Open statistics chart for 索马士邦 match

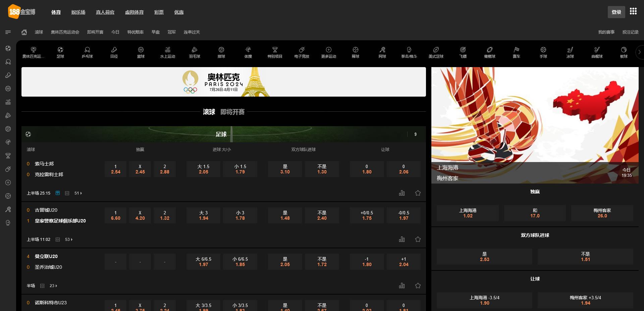(402, 193)
